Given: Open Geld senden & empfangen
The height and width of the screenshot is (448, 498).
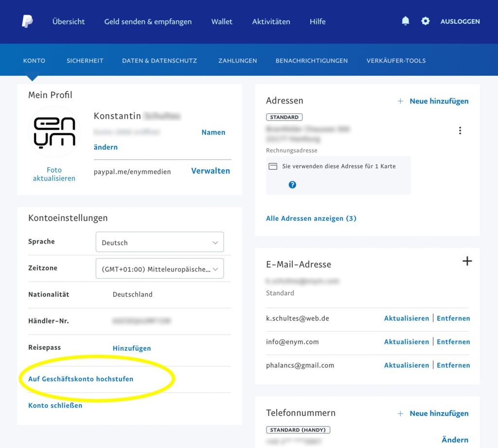Looking at the screenshot, I should click(x=148, y=21).
